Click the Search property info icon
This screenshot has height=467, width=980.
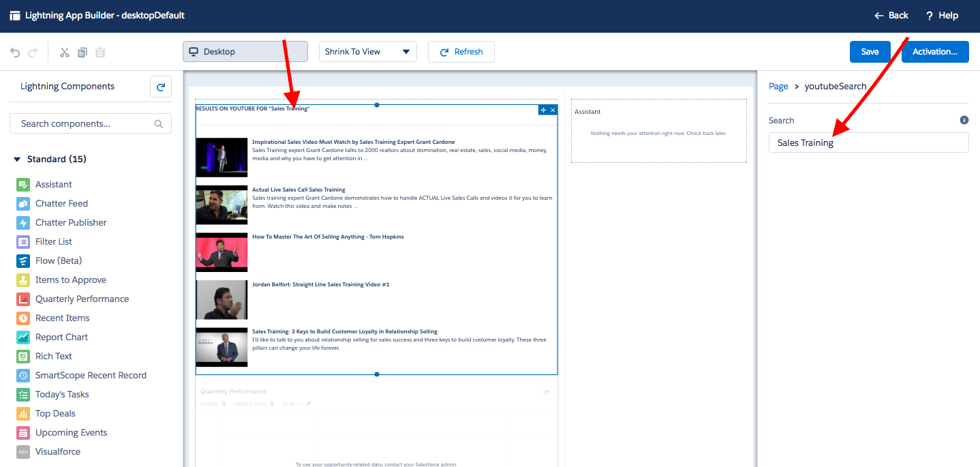[x=964, y=120]
